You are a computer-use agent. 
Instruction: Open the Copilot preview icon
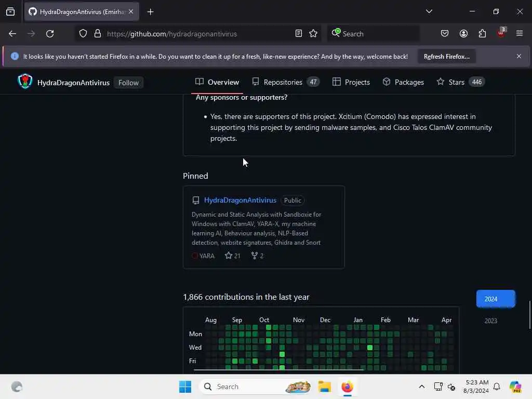[515, 387]
